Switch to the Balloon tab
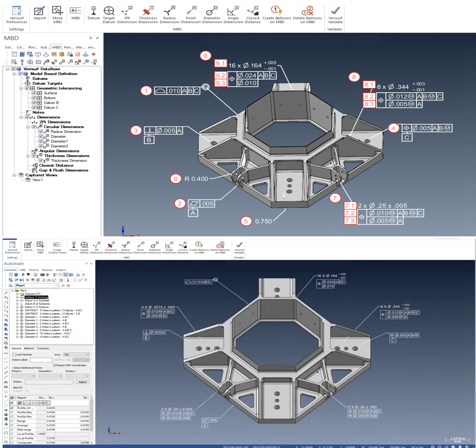The height and width of the screenshot is (448, 476). tap(30, 348)
